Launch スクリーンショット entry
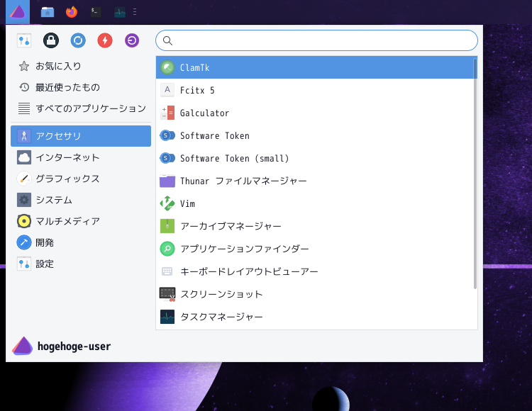This screenshot has height=411, width=532. [x=316, y=294]
